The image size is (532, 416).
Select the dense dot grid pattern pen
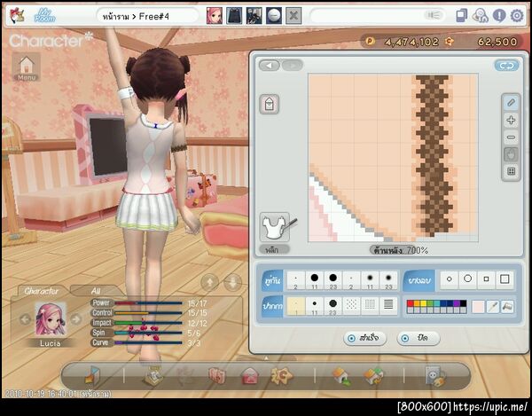pos(370,306)
